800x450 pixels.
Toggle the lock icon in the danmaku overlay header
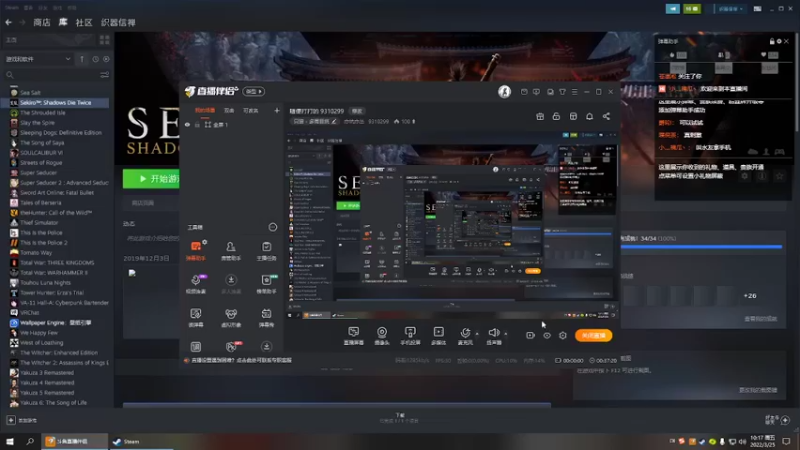pyautogui.click(x=772, y=41)
